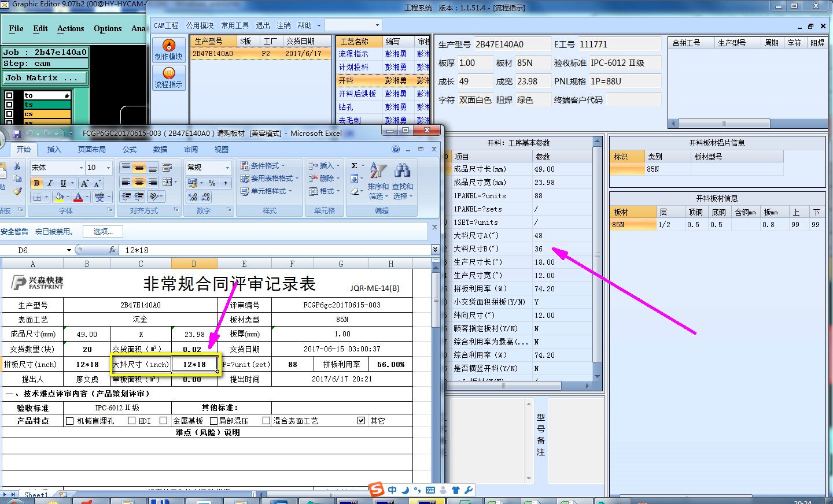The width and height of the screenshot is (833, 504).
Task: Open Find and Select binoculars tool
Action: (403, 180)
